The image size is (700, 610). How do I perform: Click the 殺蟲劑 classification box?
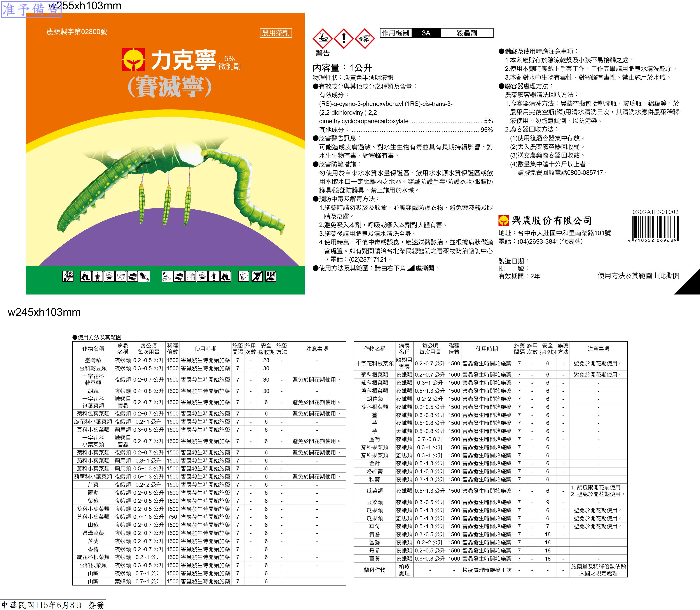467,33
